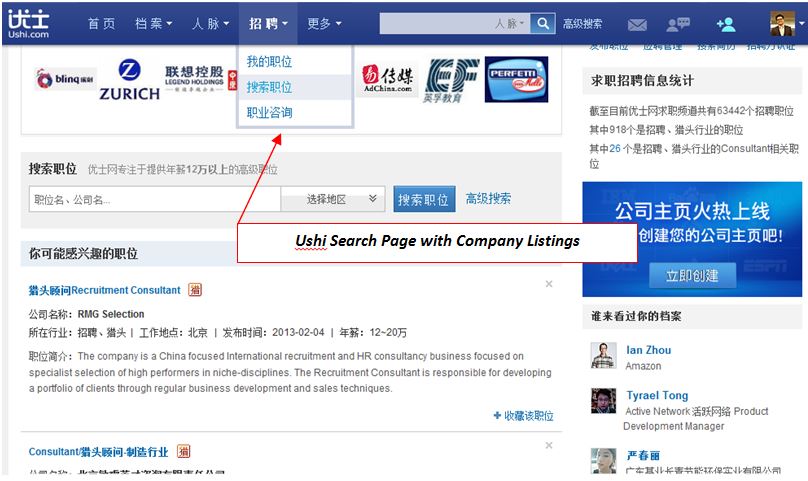
Task: Dismiss the Consultant 制造行业 job listing
Action: click(x=549, y=445)
